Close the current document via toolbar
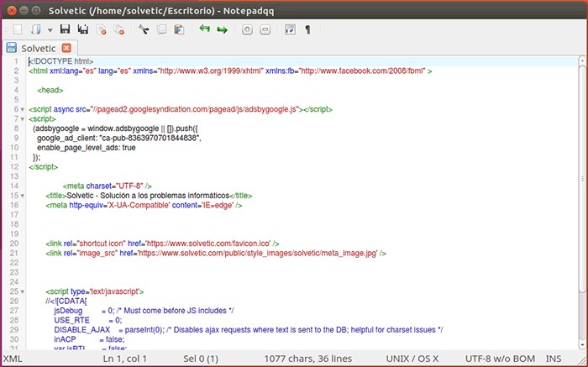Viewport: 588px width, 367px height. tap(102, 29)
